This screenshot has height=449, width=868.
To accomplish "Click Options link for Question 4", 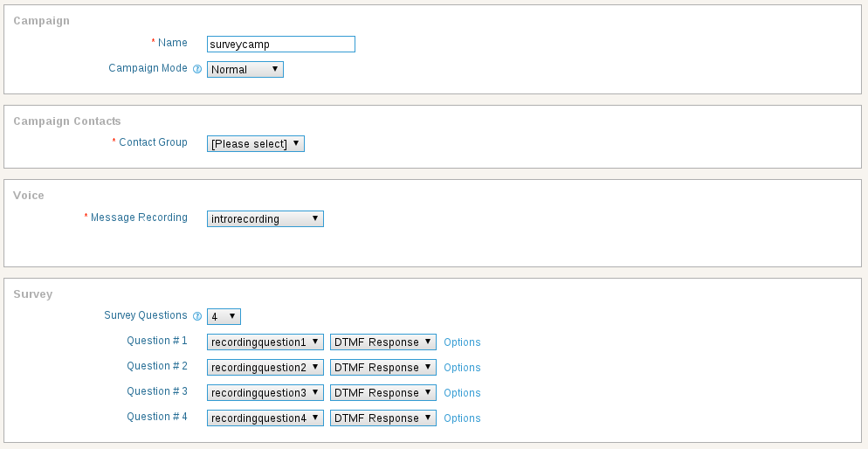I will pyautogui.click(x=462, y=418).
